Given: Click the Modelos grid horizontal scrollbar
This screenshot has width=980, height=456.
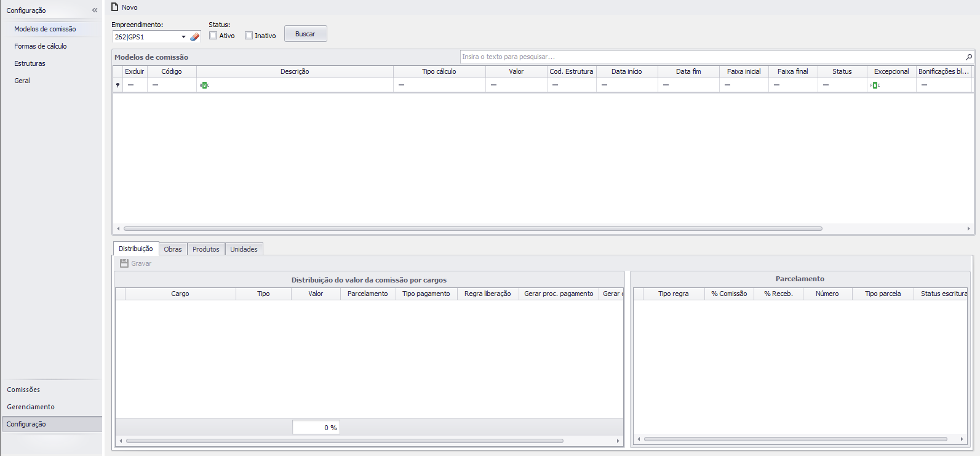Looking at the screenshot, I should click(473, 228).
